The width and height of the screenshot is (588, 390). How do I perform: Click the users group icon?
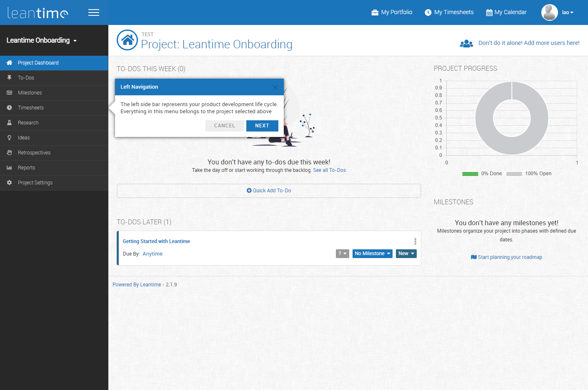coord(466,43)
